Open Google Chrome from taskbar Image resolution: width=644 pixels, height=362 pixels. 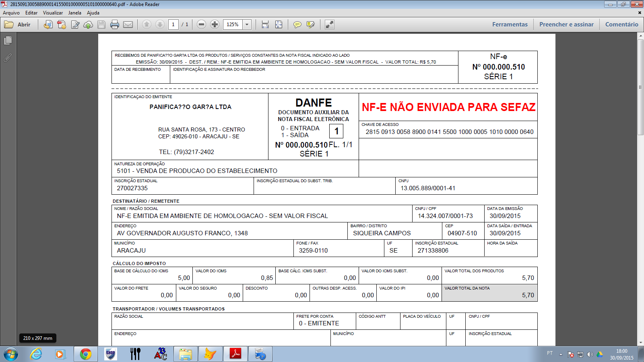85,354
